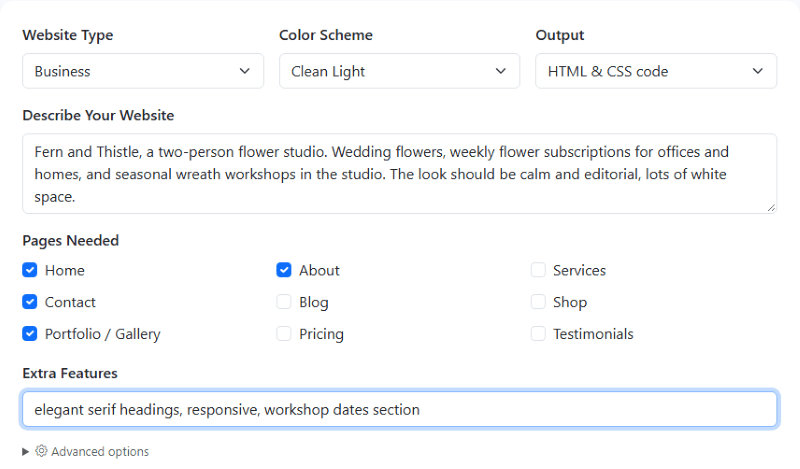Click the Website Type label
The image size is (800, 469).
pos(68,35)
